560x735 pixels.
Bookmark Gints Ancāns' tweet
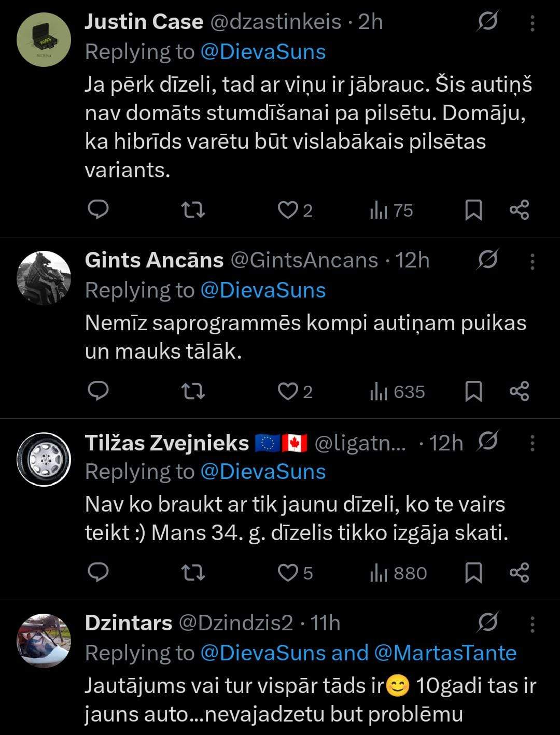pyautogui.click(x=473, y=391)
